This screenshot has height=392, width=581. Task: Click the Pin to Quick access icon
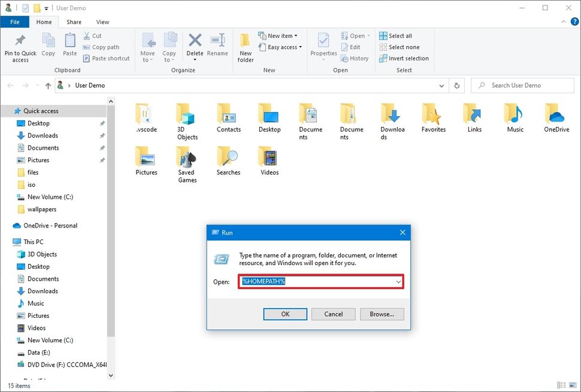[20, 45]
